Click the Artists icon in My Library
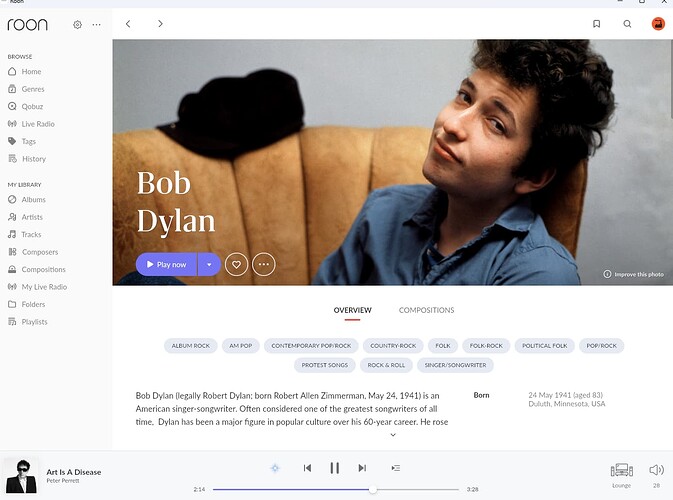Screen dimensions: 673x500 coord(12,217)
